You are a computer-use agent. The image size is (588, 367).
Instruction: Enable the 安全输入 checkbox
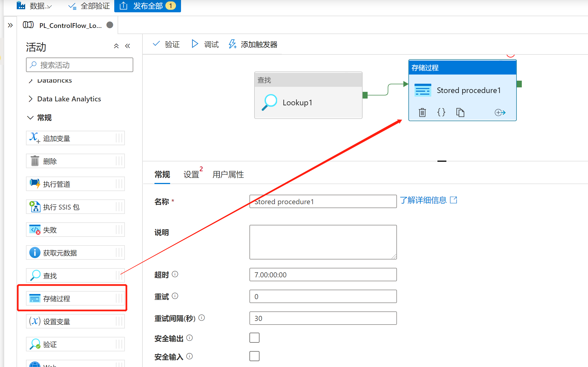(254, 356)
